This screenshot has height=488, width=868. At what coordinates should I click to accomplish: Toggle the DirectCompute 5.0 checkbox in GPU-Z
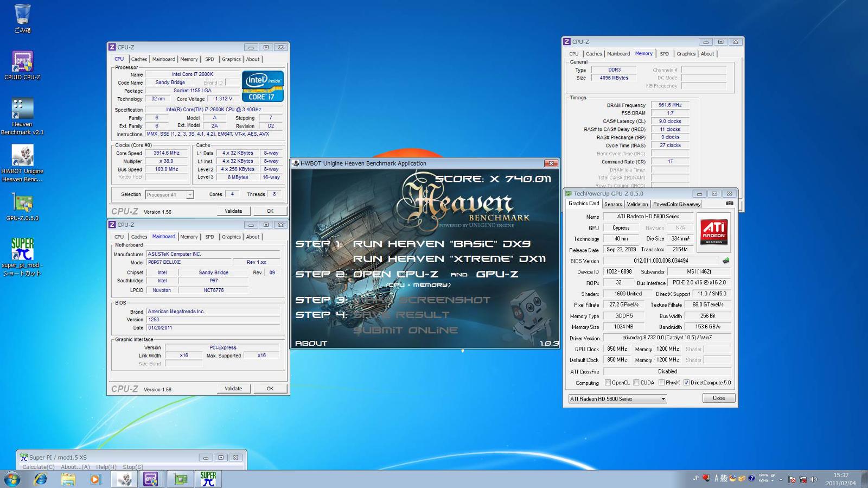[x=686, y=383]
